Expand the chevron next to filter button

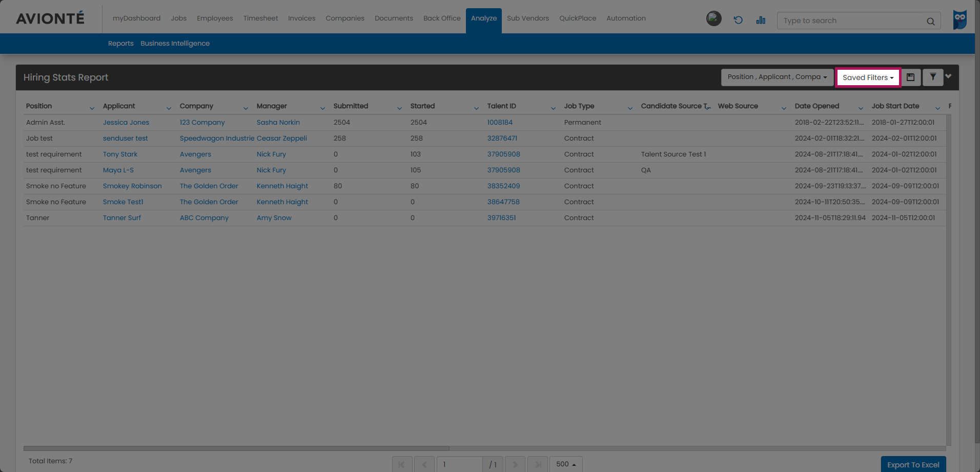click(949, 76)
